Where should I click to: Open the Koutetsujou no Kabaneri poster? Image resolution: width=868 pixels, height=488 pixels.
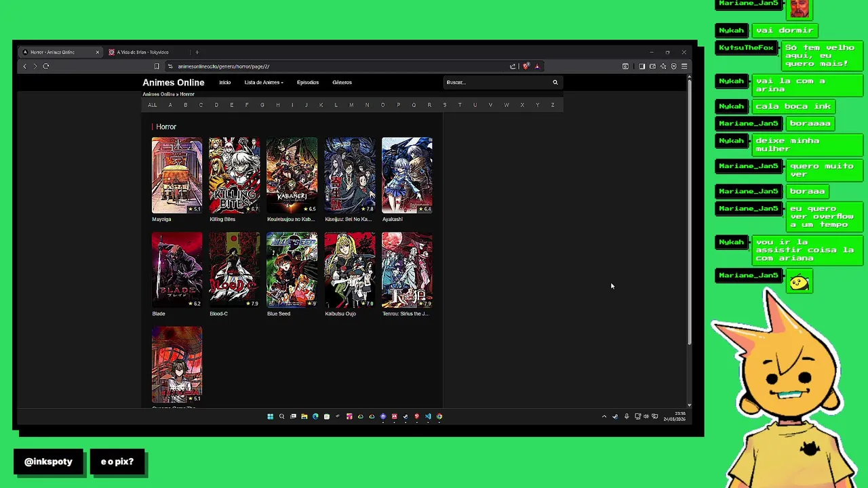click(292, 176)
